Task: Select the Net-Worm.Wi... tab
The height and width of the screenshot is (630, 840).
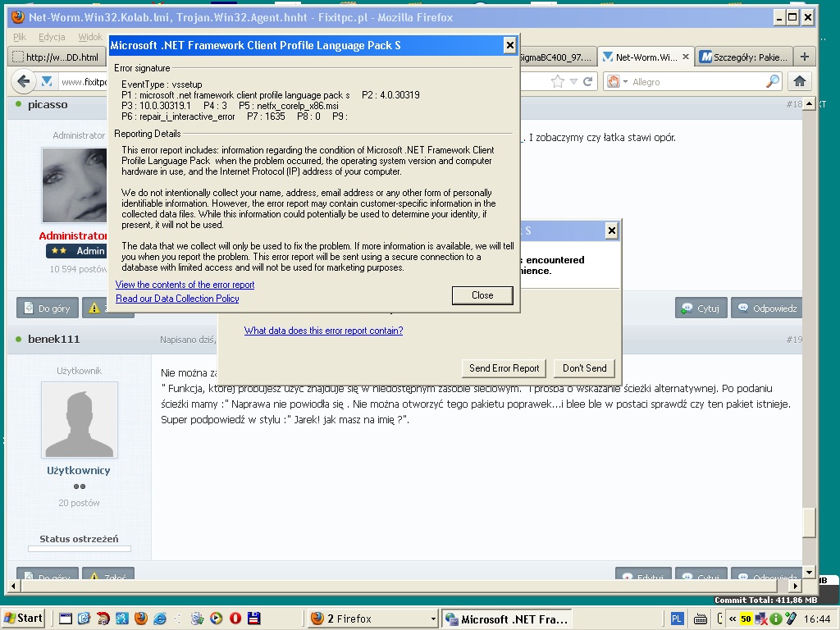Action: click(x=646, y=57)
